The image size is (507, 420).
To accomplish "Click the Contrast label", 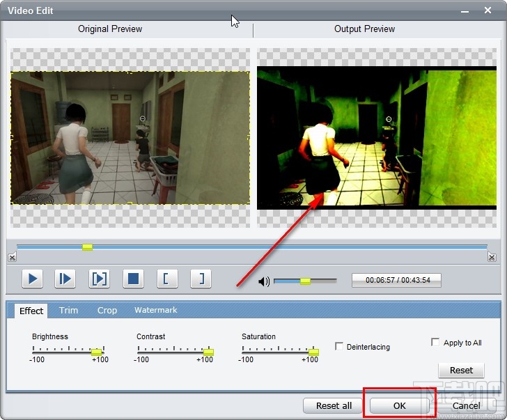I will [150, 336].
